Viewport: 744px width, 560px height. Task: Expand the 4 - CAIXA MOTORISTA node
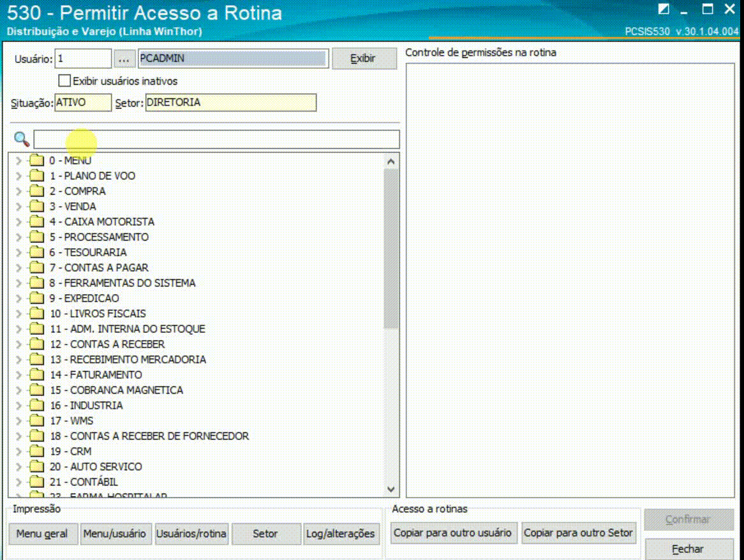coord(19,222)
